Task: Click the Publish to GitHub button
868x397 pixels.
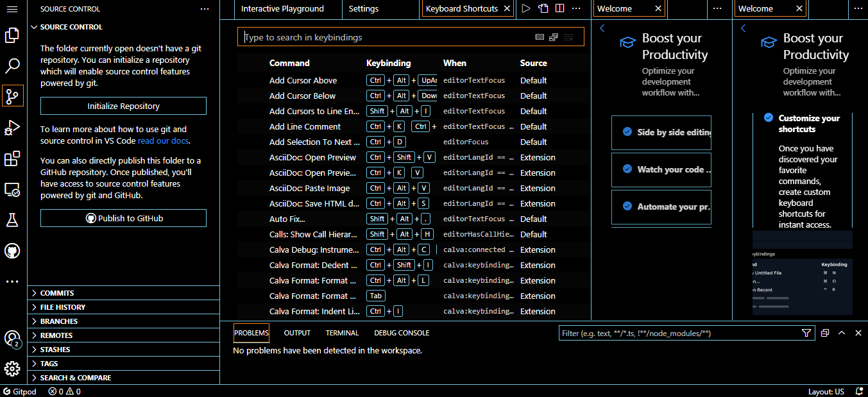Action: pos(123,218)
